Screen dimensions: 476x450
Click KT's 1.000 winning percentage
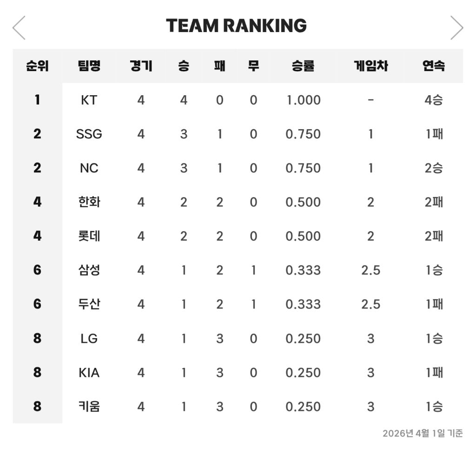coord(303,100)
